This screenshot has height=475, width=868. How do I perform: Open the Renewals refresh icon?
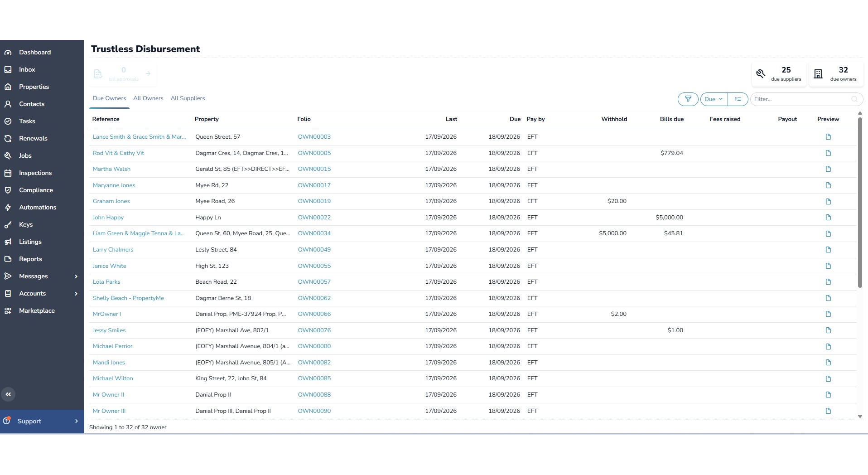point(8,139)
